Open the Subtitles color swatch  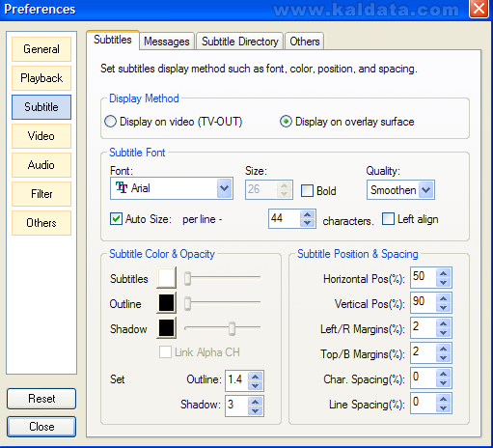[x=166, y=277]
